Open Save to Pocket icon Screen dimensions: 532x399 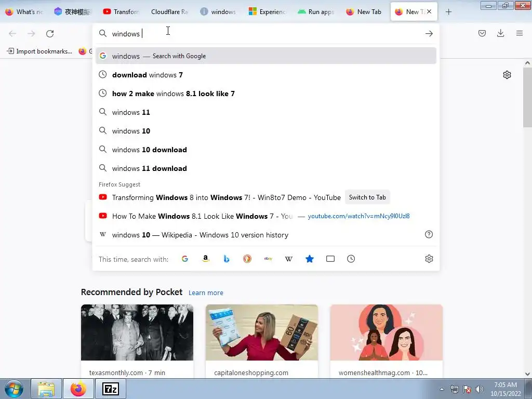pyautogui.click(x=482, y=33)
